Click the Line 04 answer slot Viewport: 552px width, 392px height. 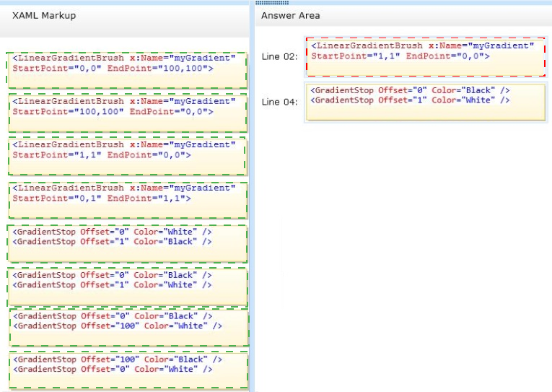point(426,102)
